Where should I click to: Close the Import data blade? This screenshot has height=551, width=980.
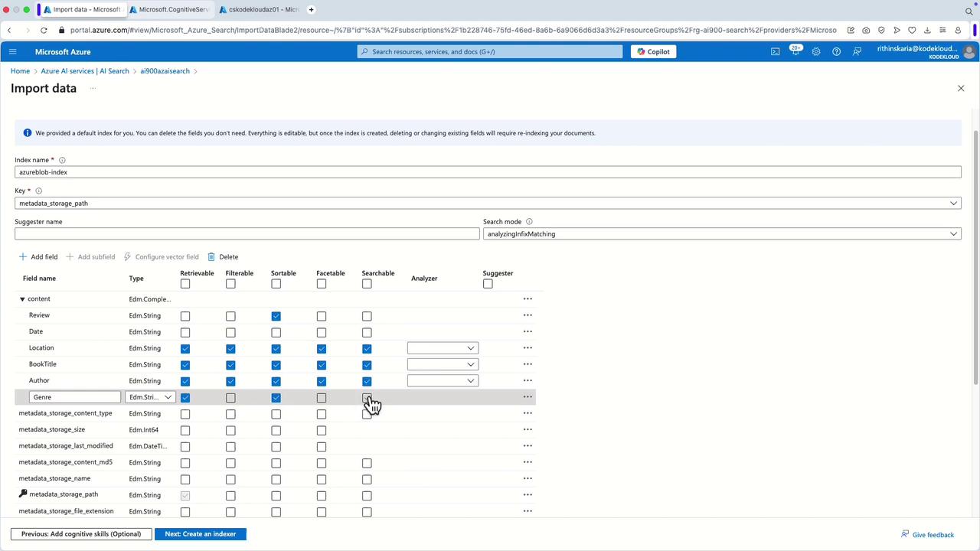tap(961, 88)
